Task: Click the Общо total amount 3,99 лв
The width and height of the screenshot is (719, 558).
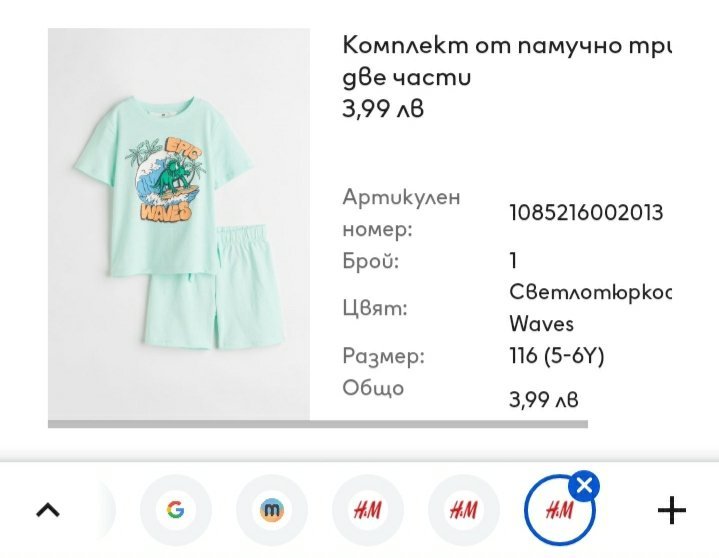Action: pyautogui.click(x=543, y=400)
